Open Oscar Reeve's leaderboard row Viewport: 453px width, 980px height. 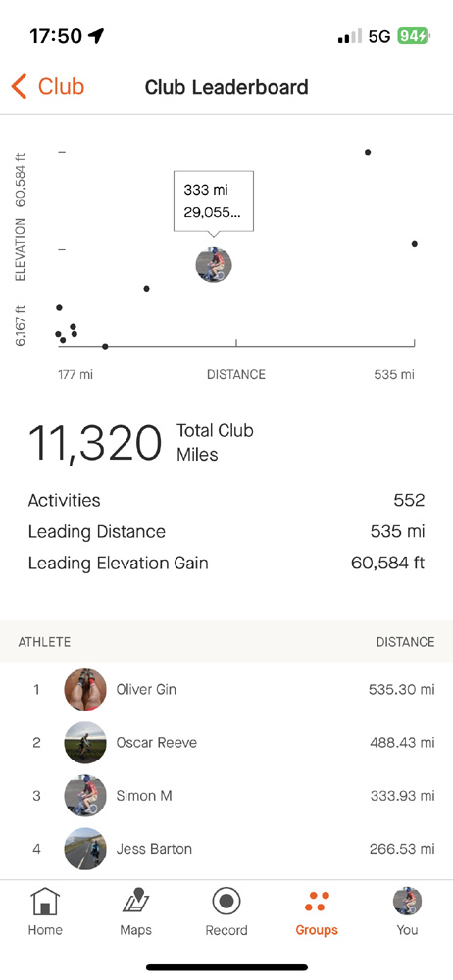226,743
